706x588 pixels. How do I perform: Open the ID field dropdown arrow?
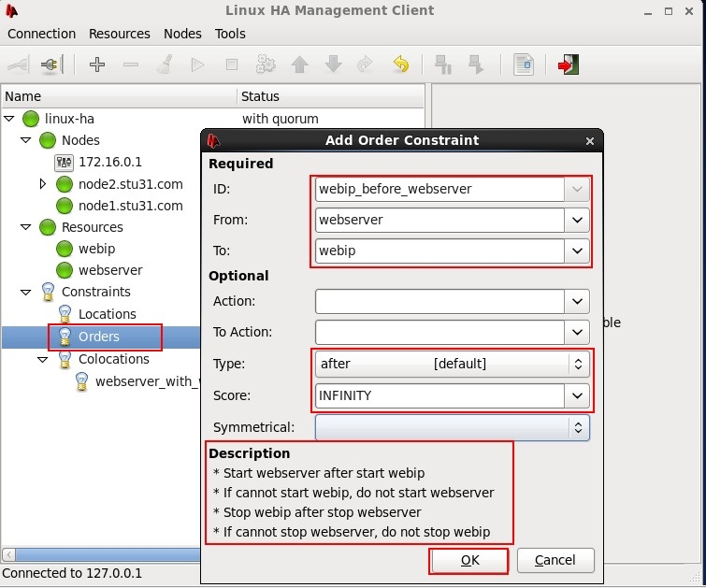(x=577, y=189)
